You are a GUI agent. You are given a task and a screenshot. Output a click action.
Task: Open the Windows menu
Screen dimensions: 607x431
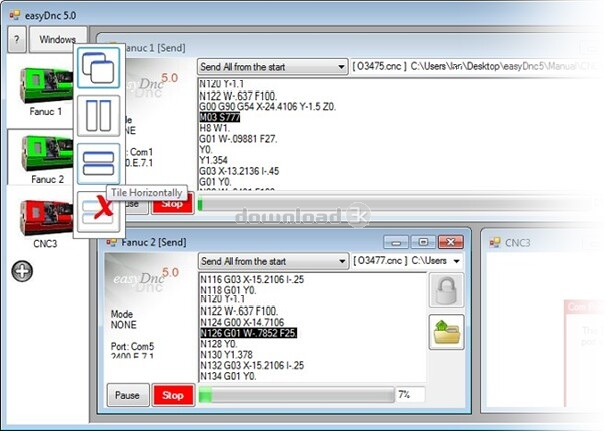(x=58, y=39)
